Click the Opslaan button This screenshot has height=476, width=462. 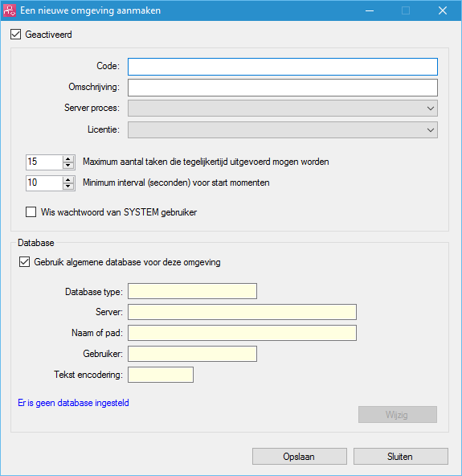coord(300,456)
